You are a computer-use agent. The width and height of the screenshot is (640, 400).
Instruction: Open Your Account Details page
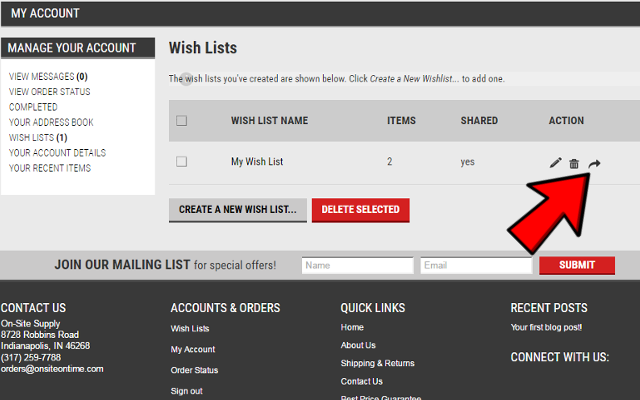(57, 153)
